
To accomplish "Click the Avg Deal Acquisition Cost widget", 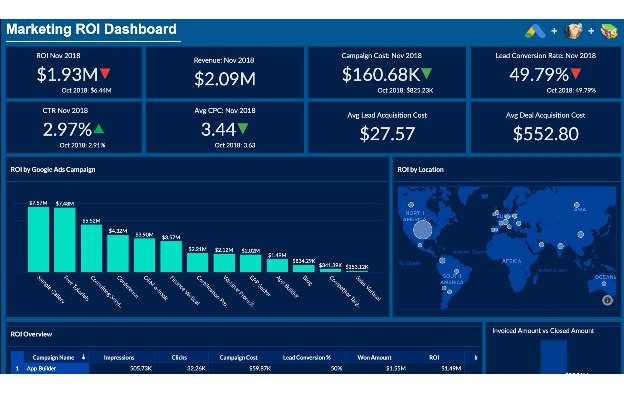I will pyautogui.click(x=545, y=127).
